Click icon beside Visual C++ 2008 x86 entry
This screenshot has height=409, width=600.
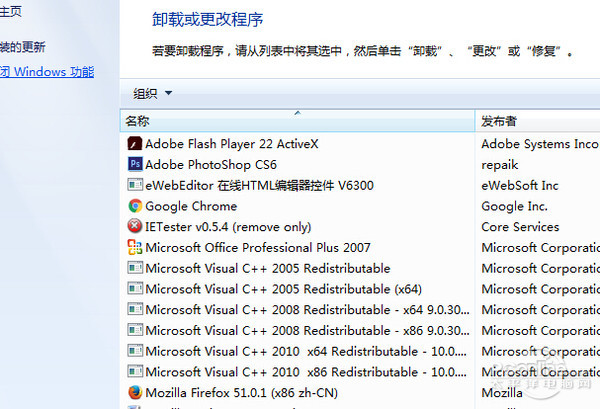pos(135,330)
